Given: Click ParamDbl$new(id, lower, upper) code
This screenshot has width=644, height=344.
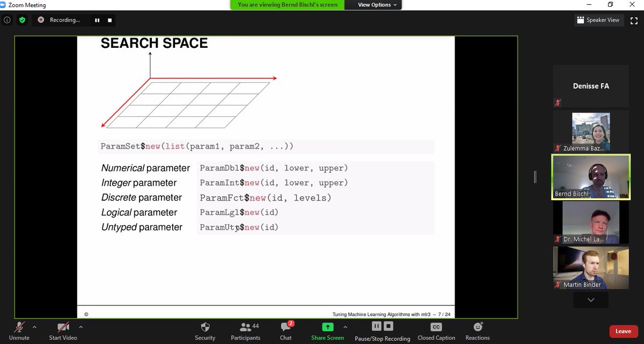Looking at the screenshot, I should coord(274,168).
